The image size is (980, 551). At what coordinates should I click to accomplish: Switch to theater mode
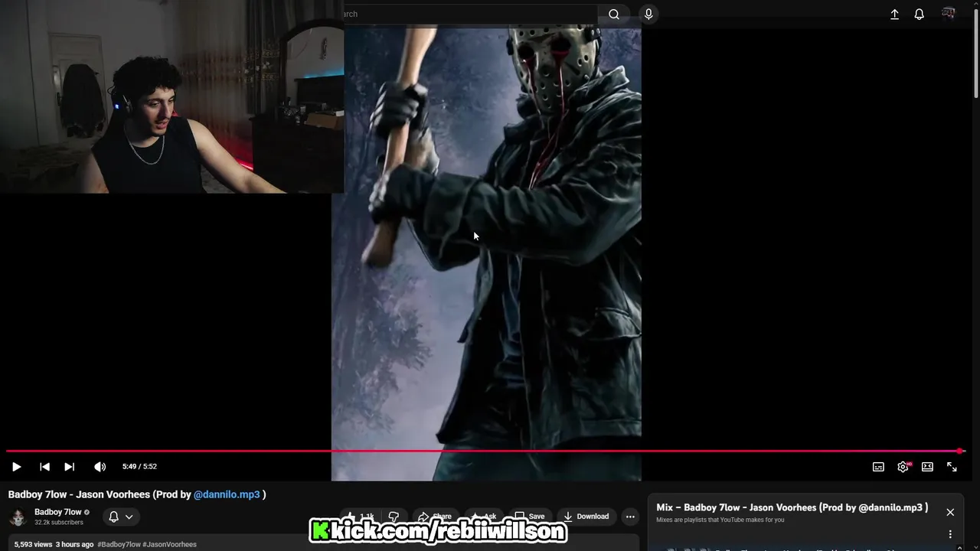click(927, 467)
